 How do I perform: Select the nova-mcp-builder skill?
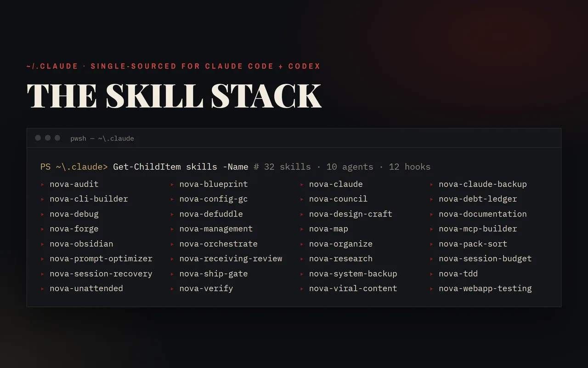pos(478,229)
